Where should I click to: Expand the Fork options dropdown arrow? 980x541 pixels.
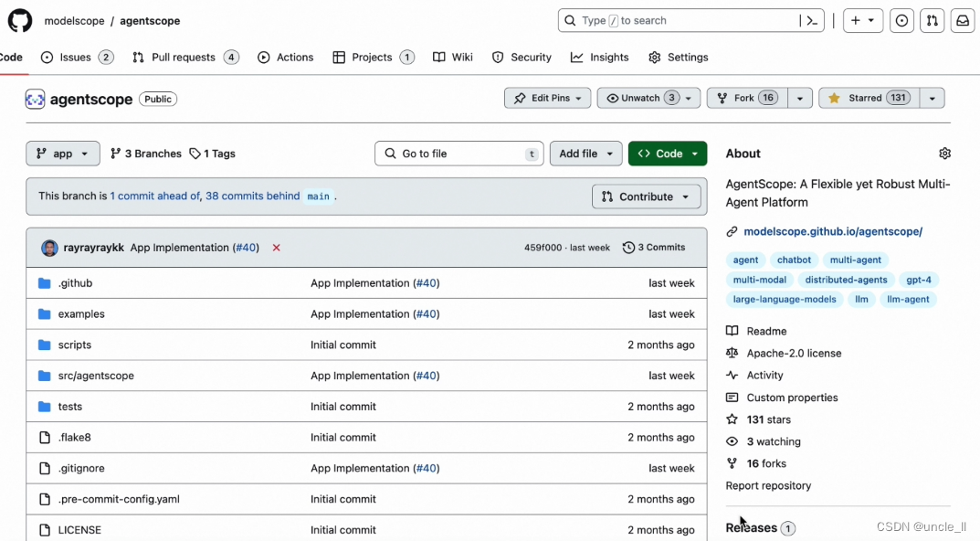[x=799, y=98]
